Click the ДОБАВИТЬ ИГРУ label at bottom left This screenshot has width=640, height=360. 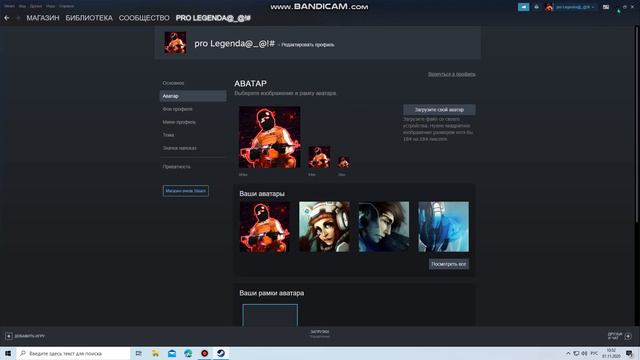point(30,336)
